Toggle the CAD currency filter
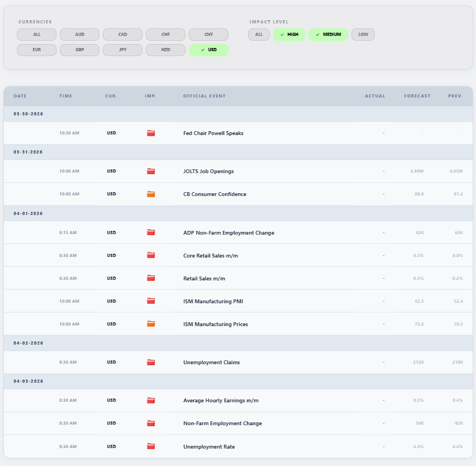The width and height of the screenshot is (476, 466). 122,34
